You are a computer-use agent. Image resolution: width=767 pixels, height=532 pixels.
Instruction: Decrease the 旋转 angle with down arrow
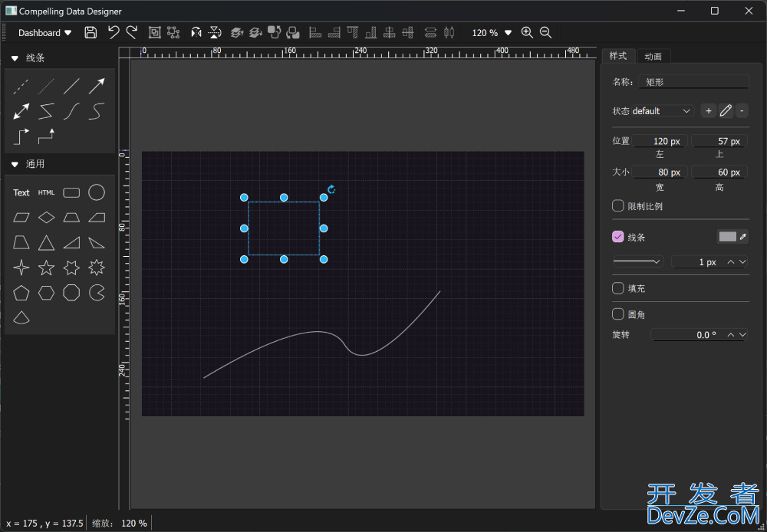pyautogui.click(x=742, y=335)
